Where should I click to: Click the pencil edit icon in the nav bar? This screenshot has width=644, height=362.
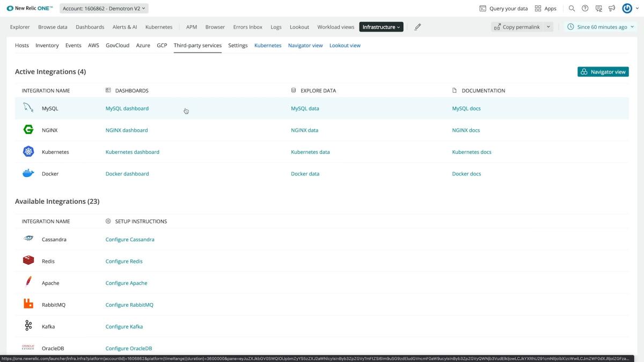click(418, 27)
